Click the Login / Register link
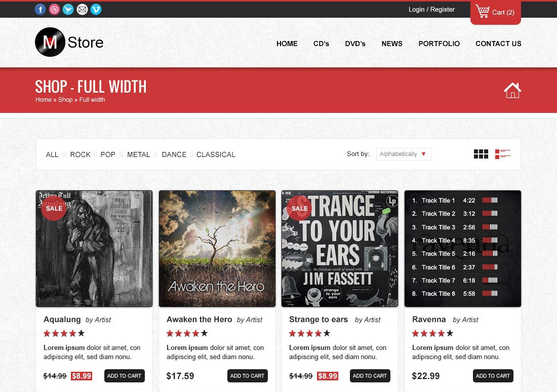 coord(431,10)
